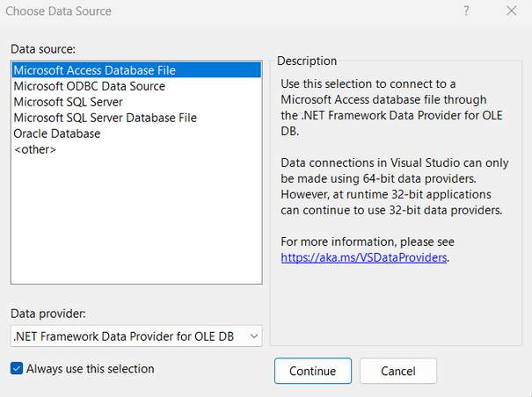Click the Always use this selection label text

pyautogui.click(x=90, y=369)
